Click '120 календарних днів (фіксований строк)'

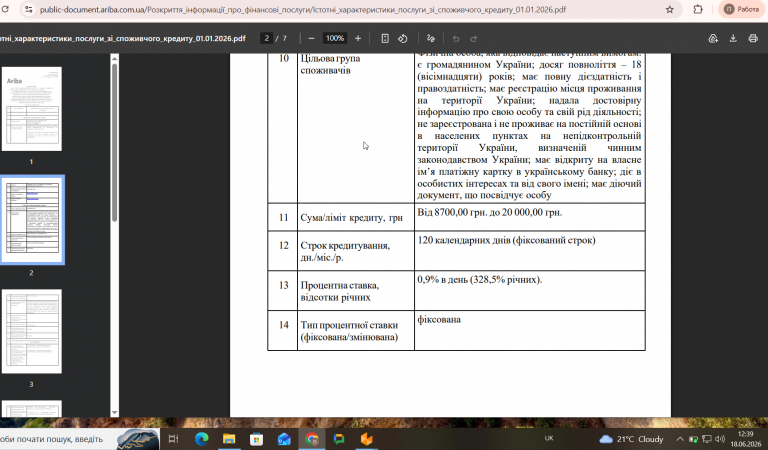(506, 240)
